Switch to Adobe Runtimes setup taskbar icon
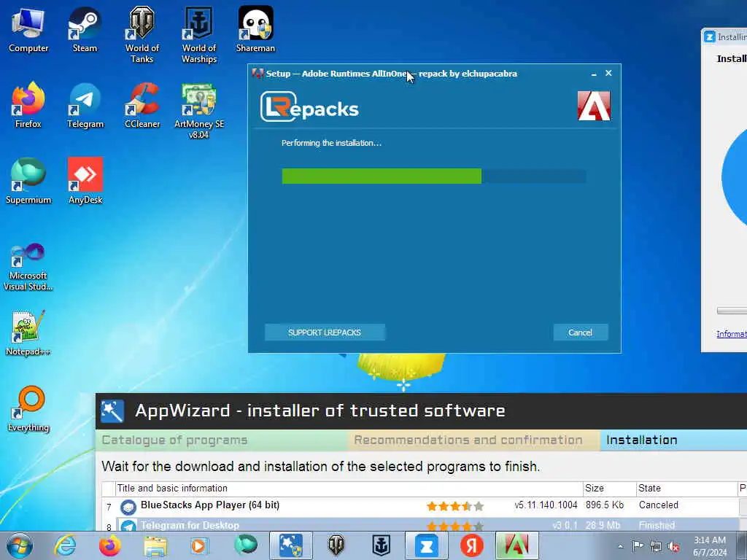747x560 pixels. [x=517, y=545]
